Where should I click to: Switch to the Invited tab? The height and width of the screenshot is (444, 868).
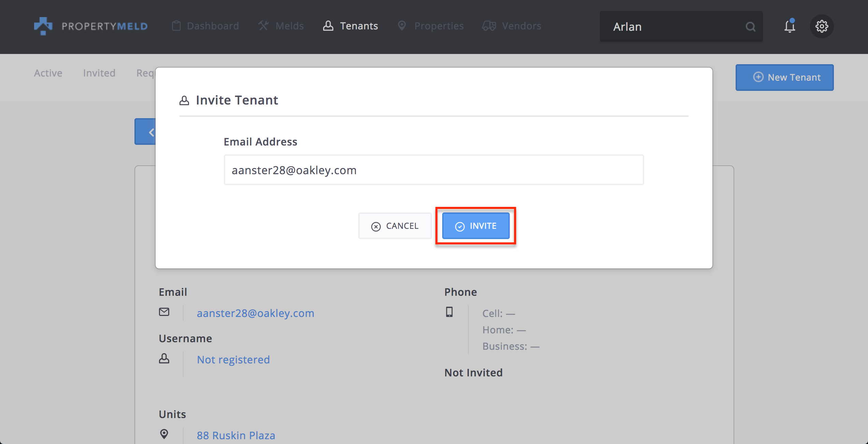pyautogui.click(x=99, y=73)
